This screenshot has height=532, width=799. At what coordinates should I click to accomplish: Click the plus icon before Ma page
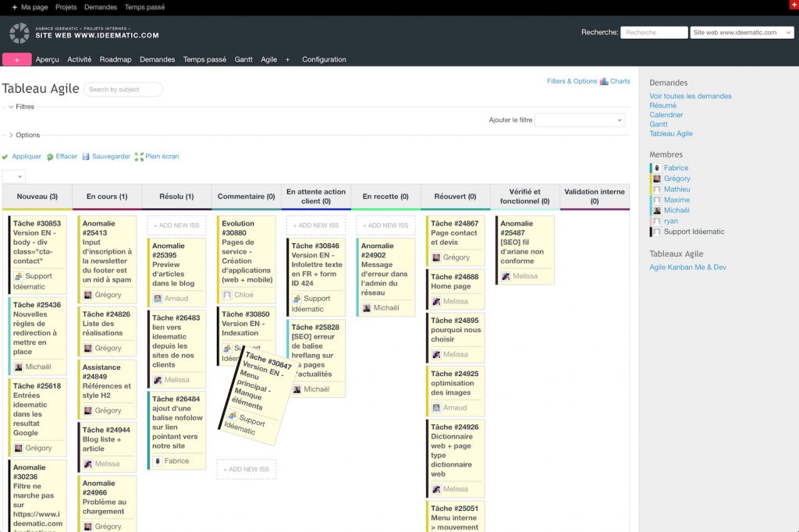(x=14, y=7)
